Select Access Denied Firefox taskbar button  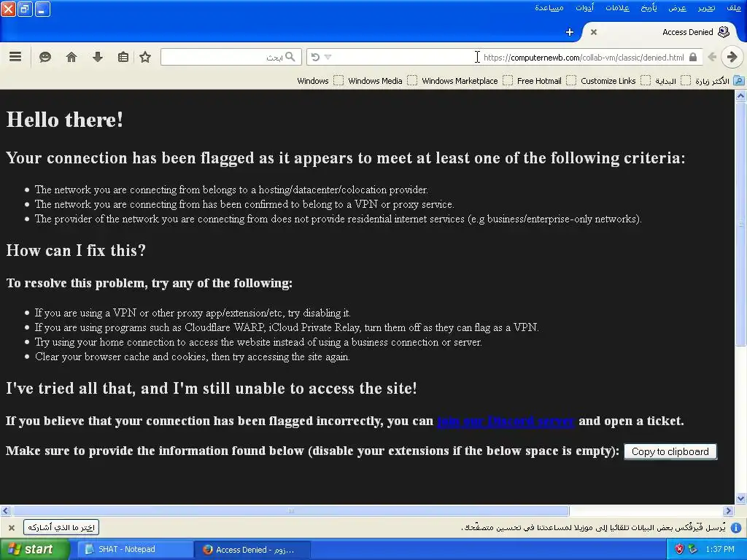coord(252,550)
